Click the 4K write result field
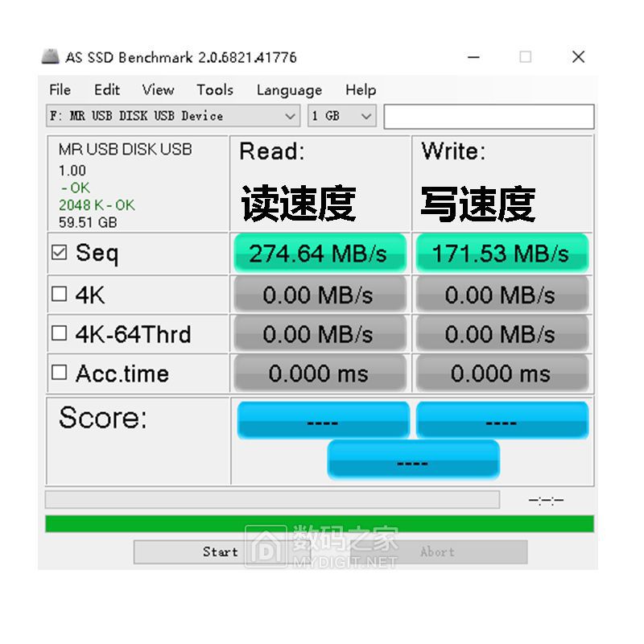 pos(502,295)
